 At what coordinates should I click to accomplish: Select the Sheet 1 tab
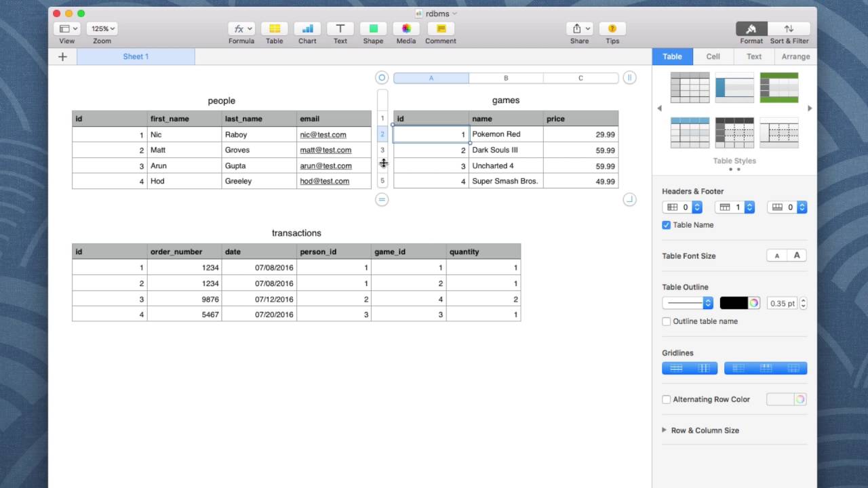[136, 57]
